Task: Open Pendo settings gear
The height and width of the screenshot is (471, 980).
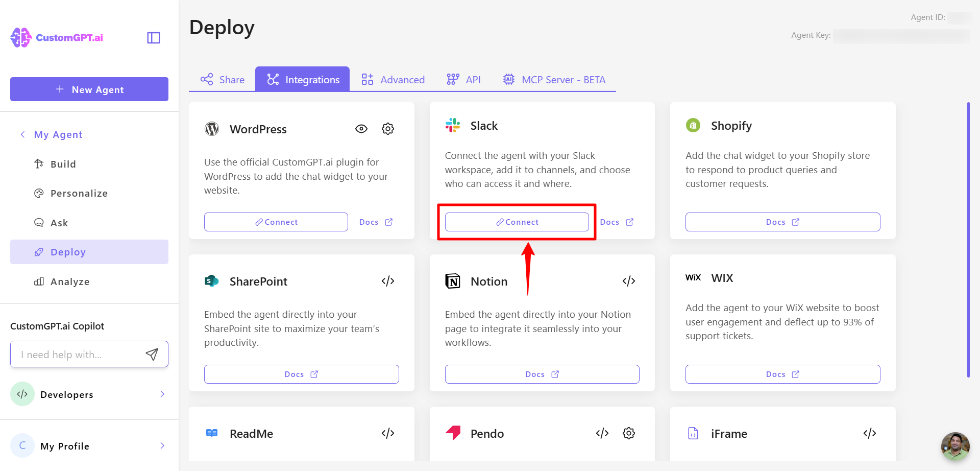Action: tap(629, 433)
